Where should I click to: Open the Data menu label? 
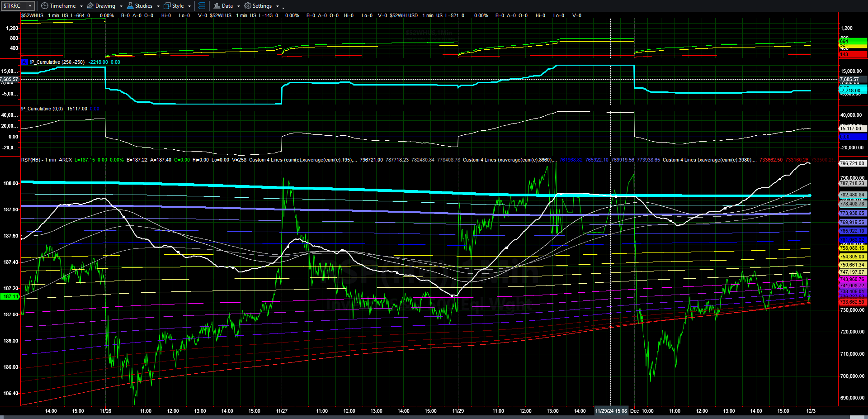click(x=227, y=6)
